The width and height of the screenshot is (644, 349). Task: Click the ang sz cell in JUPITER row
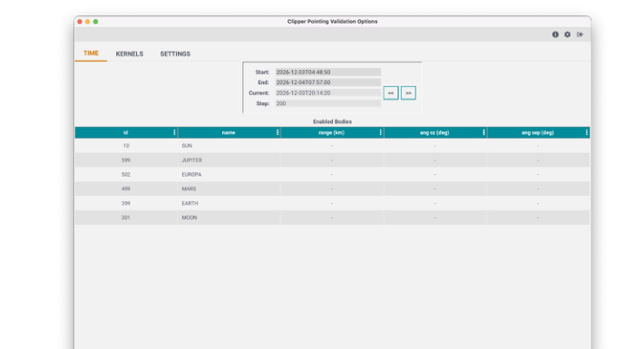434,160
